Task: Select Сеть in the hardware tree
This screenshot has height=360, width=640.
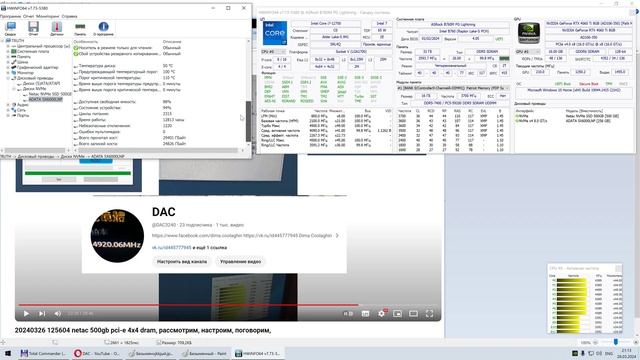Action: pos(21,110)
